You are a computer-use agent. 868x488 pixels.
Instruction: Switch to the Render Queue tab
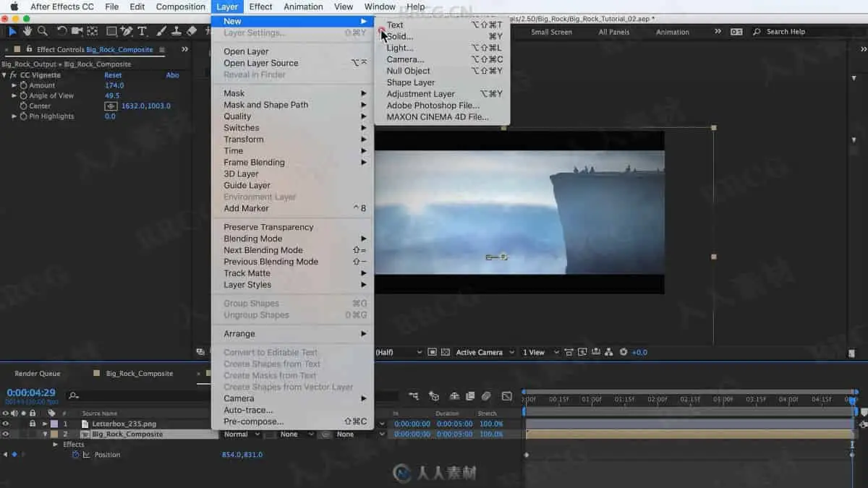coord(38,374)
